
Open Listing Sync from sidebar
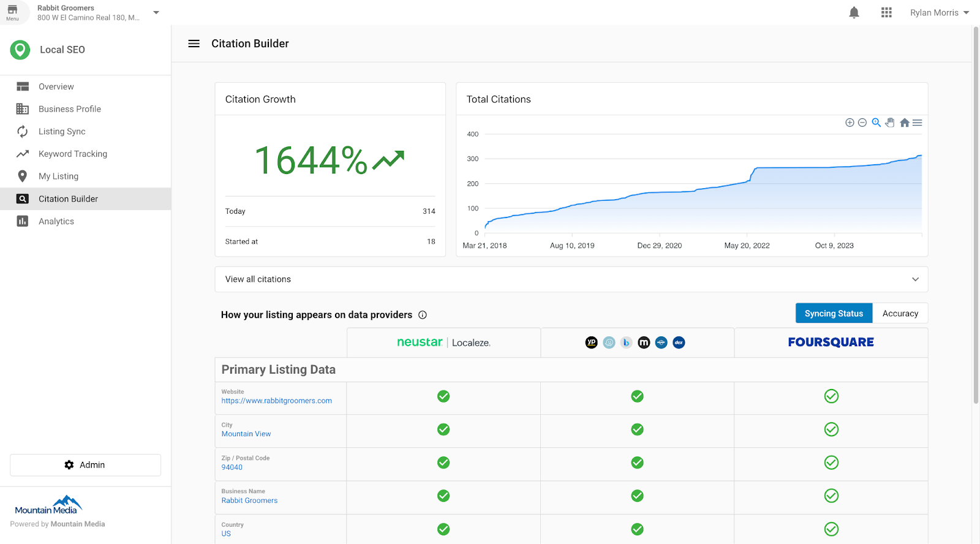(x=62, y=132)
